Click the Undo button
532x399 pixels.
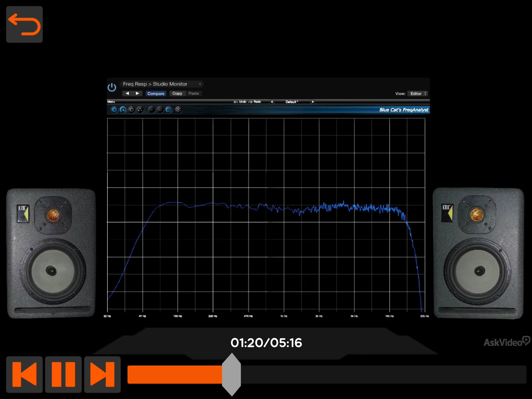(x=240, y=102)
